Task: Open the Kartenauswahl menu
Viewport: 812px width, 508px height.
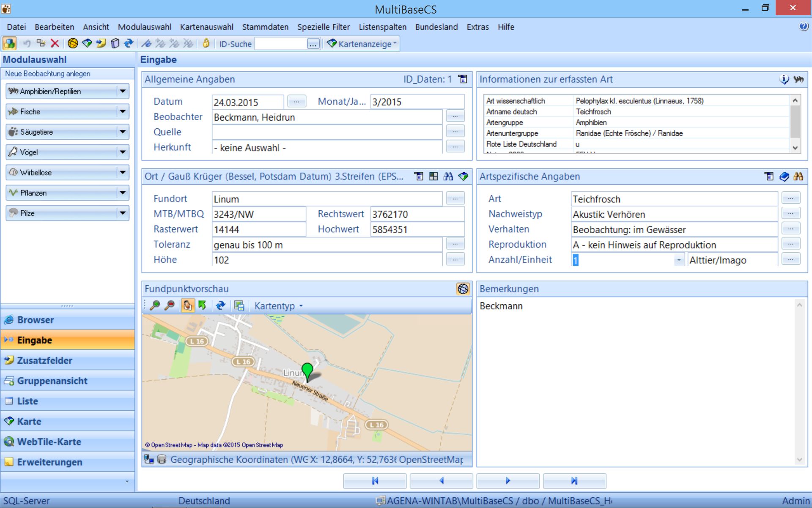Action: pos(206,27)
